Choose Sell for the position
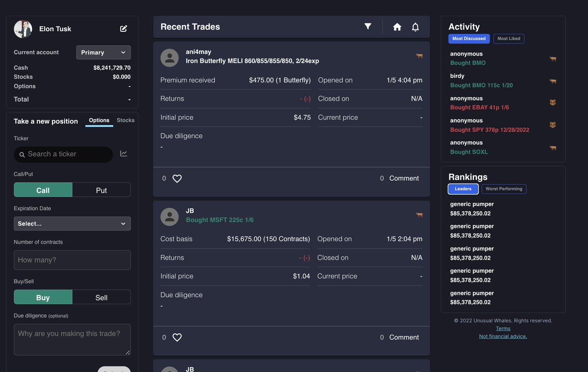 [x=101, y=298]
